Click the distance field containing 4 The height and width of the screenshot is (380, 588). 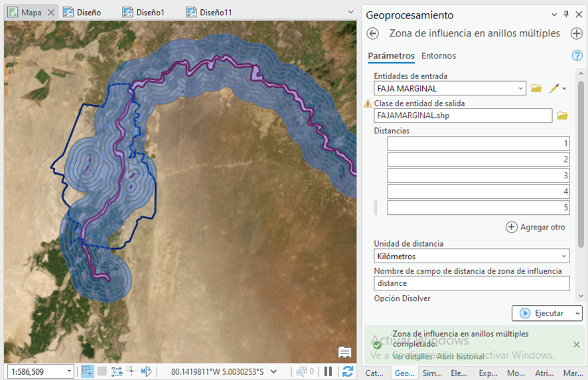pyautogui.click(x=478, y=192)
